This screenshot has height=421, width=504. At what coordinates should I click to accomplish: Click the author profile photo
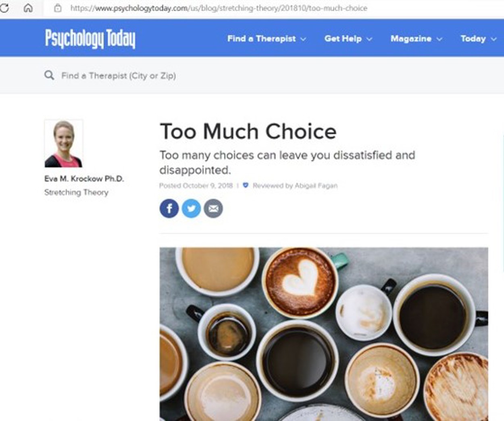point(63,143)
